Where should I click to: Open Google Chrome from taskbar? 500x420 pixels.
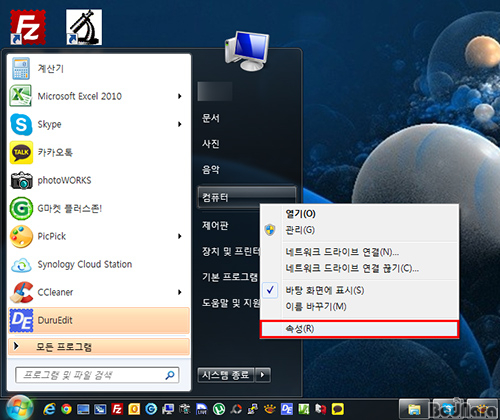pyautogui.click(x=66, y=409)
